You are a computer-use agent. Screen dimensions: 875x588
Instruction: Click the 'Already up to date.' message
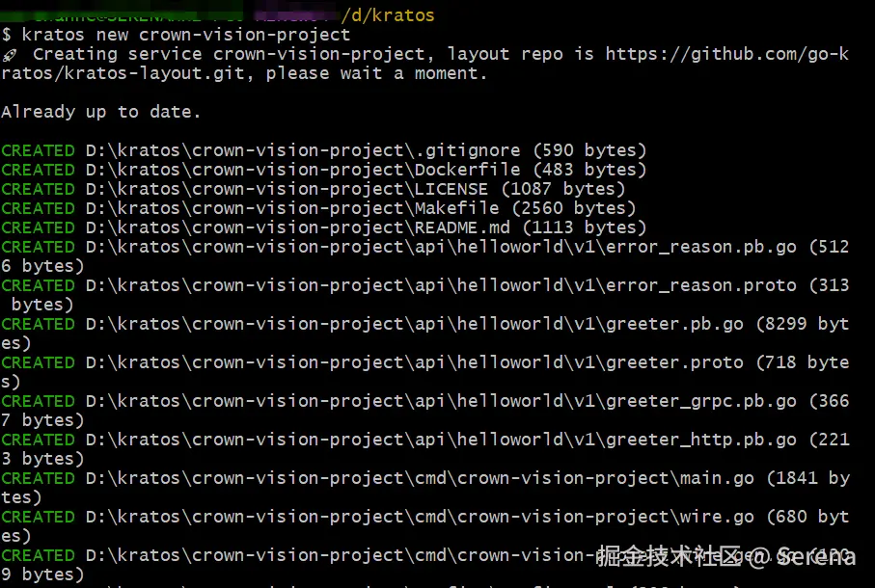[100, 112]
